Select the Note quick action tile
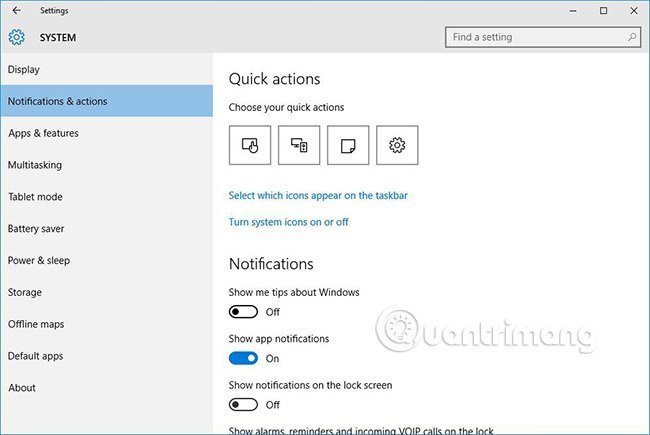The height and width of the screenshot is (435, 650). [x=348, y=145]
